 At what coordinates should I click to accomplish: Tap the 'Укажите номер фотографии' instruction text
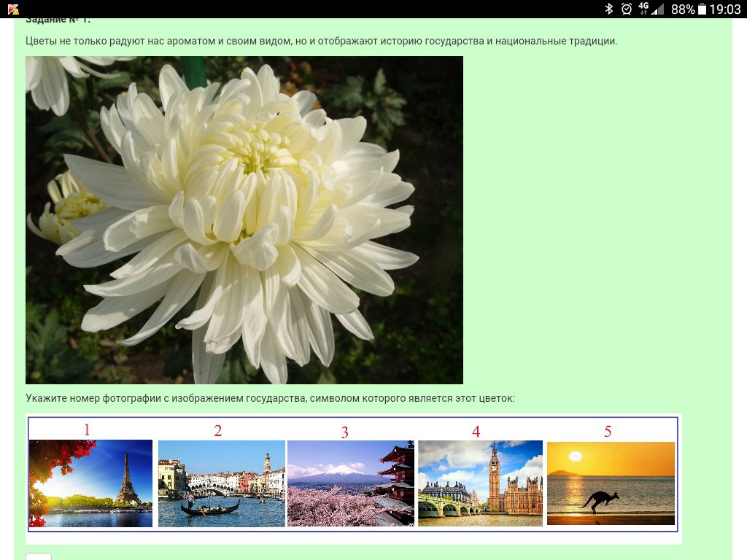pos(270,398)
